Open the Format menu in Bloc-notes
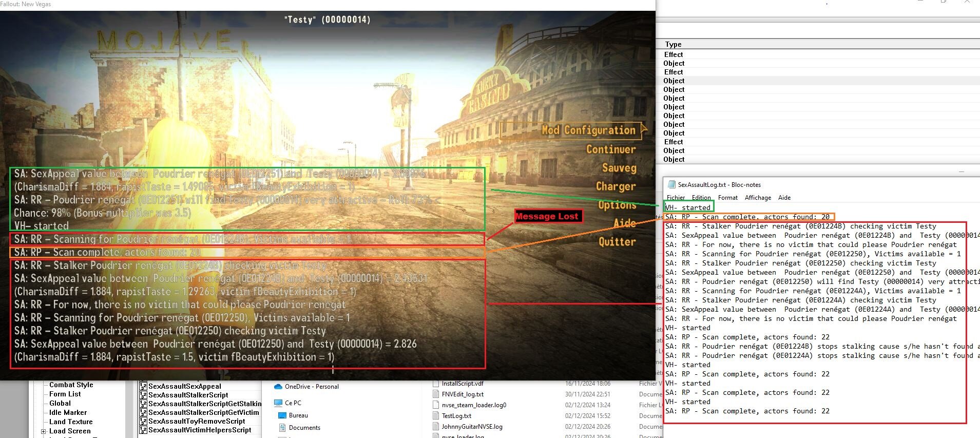 [x=728, y=198]
